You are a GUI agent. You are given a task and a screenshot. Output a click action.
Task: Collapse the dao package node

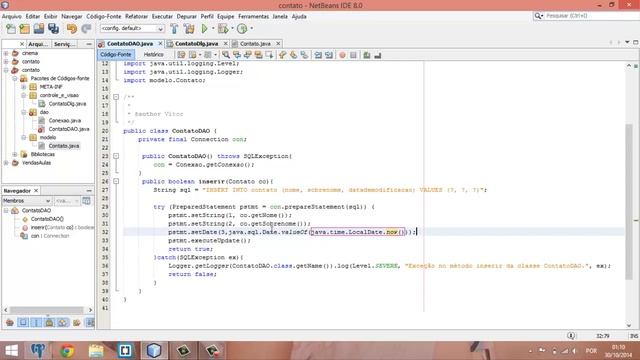pos(24,112)
